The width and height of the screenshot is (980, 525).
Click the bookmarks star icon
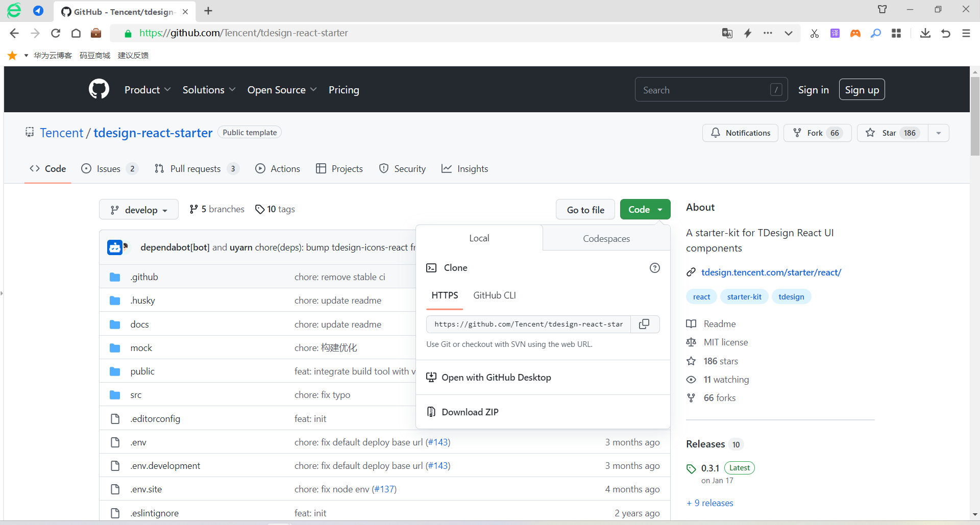[12, 55]
